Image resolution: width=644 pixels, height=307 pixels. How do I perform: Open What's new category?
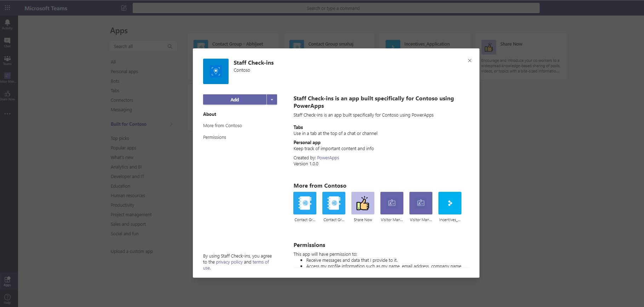pos(122,157)
